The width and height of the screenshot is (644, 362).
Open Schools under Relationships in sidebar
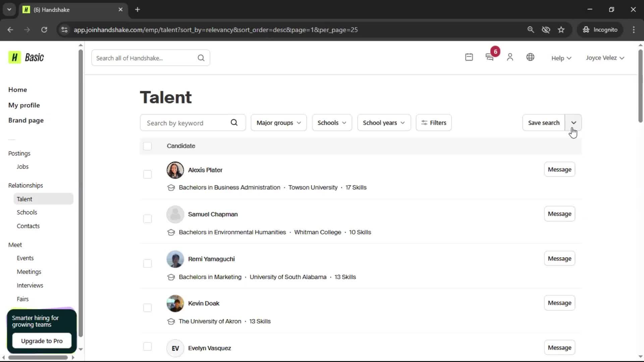pyautogui.click(x=27, y=212)
